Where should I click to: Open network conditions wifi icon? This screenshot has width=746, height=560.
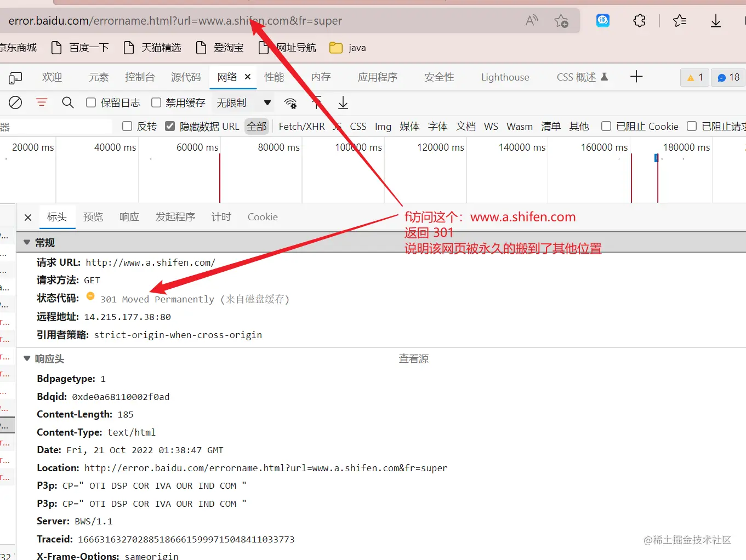pos(291,103)
